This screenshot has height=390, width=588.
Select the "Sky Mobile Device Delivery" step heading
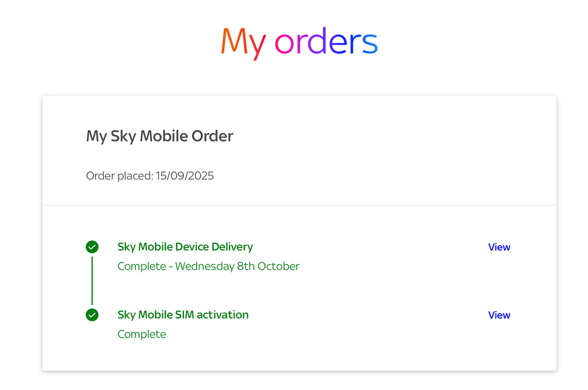(185, 247)
